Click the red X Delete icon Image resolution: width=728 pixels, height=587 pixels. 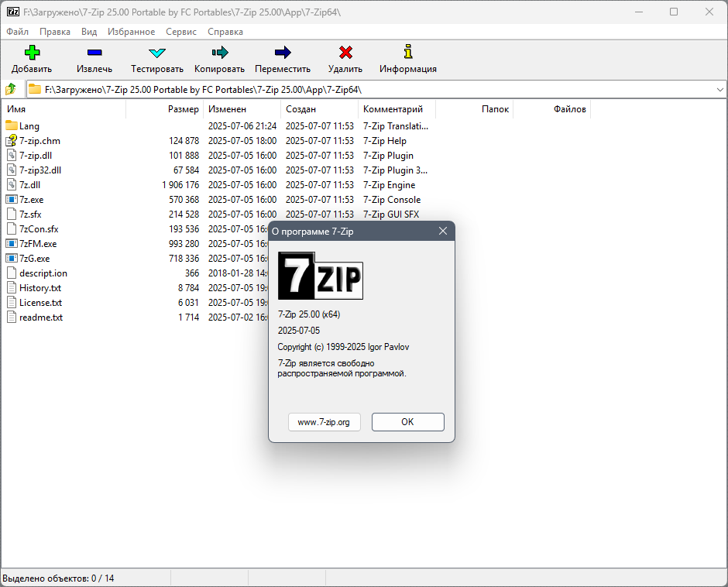click(345, 53)
